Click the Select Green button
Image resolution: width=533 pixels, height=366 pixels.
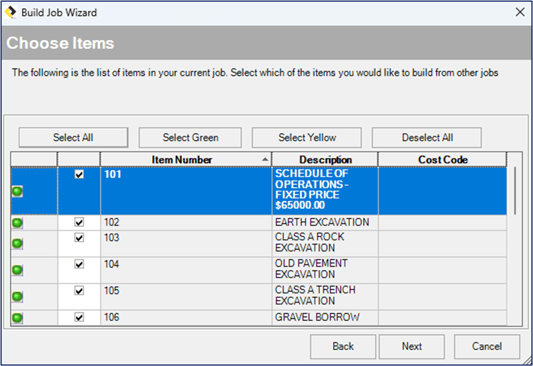190,138
